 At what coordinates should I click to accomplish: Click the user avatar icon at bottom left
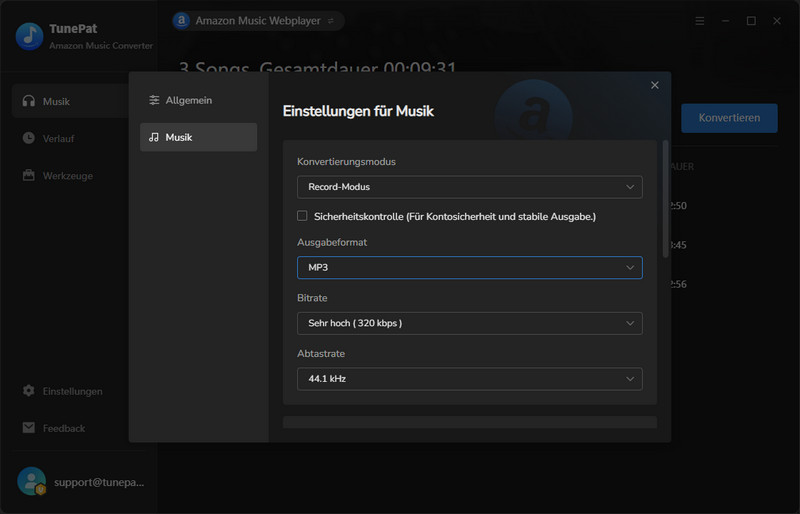click(32, 481)
